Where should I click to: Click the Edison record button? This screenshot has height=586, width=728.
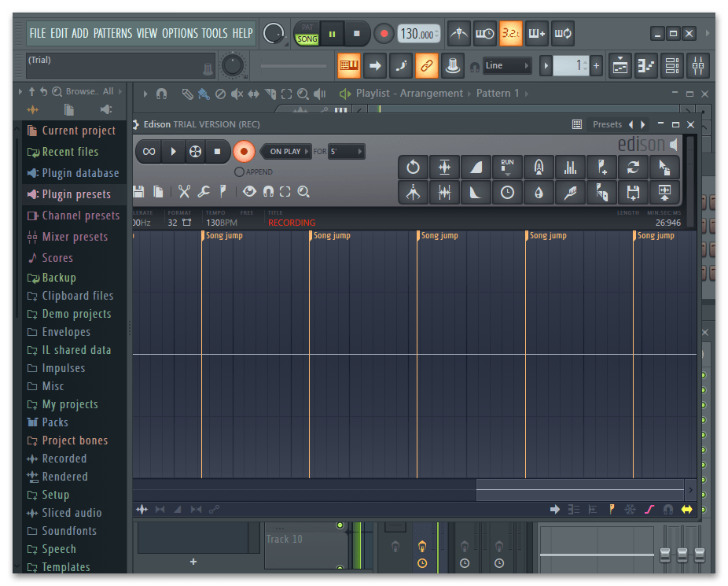coord(244,151)
